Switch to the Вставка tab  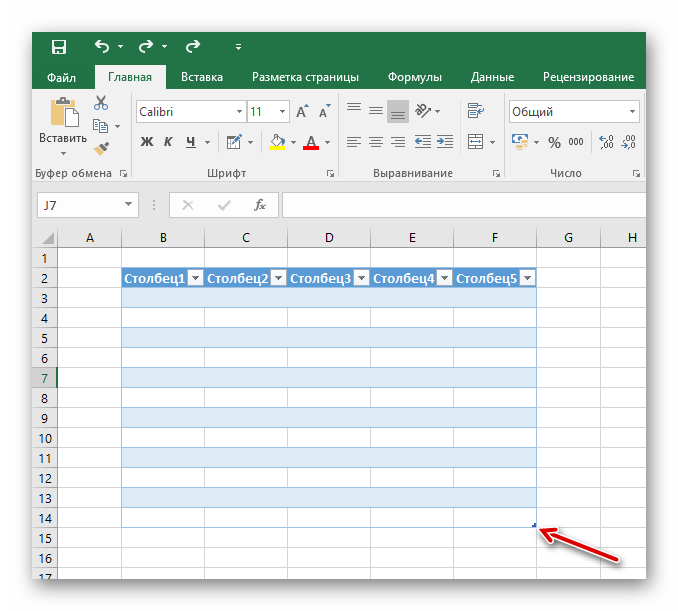[202, 77]
